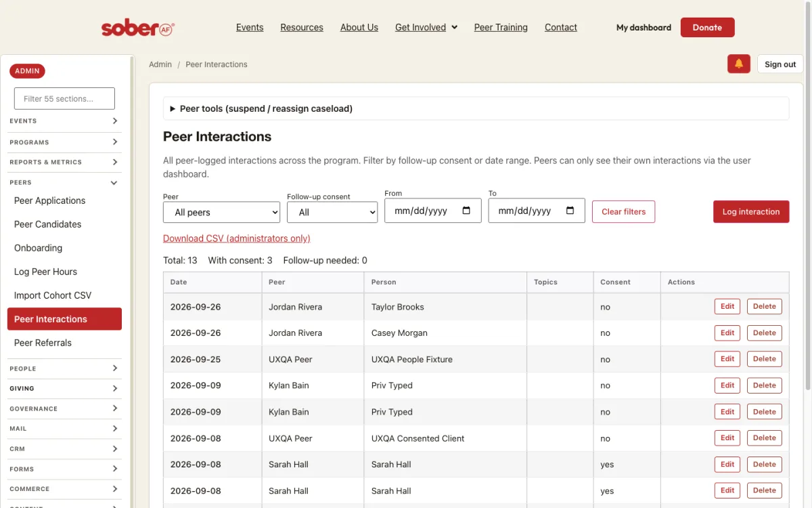Open About Us page
The height and width of the screenshot is (508, 812).
click(359, 28)
